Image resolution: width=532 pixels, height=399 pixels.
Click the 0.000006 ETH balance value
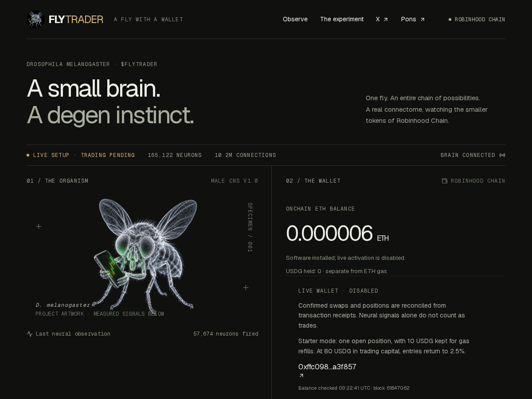point(337,234)
